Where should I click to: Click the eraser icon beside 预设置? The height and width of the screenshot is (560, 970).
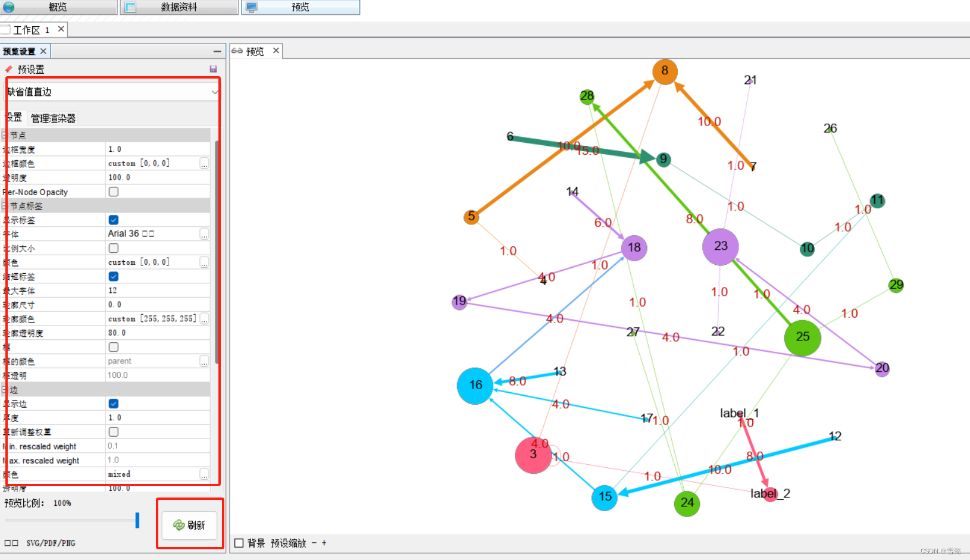[x=8, y=69]
